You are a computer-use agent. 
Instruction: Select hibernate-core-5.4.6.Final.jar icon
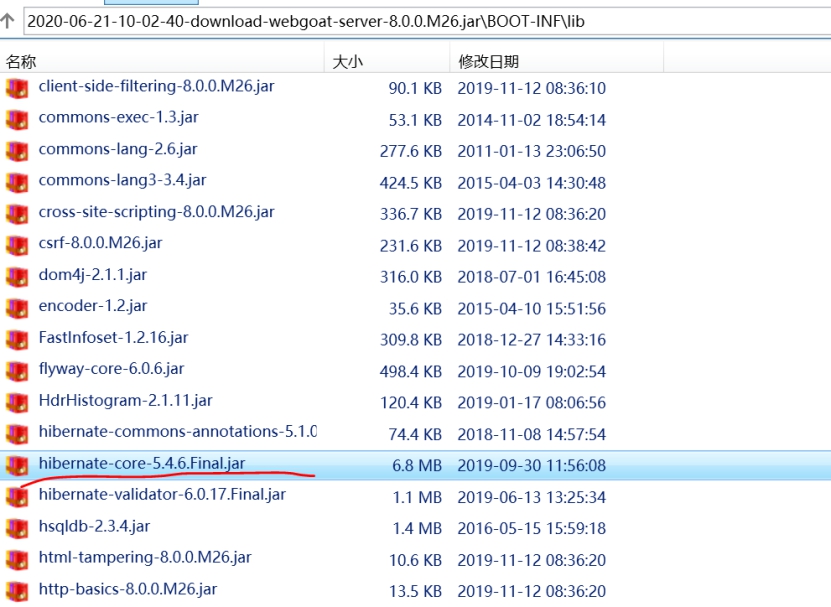point(17,465)
